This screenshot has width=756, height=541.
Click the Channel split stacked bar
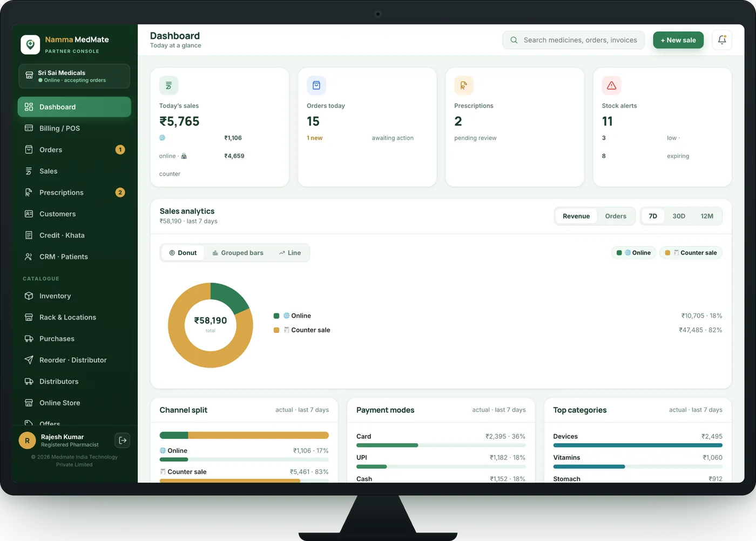pyautogui.click(x=244, y=435)
